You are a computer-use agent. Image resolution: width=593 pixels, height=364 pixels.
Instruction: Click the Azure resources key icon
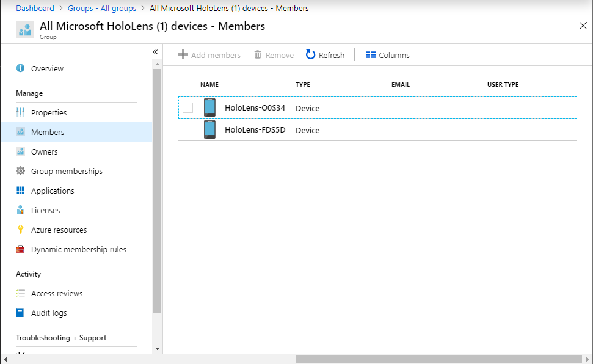(x=20, y=229)
